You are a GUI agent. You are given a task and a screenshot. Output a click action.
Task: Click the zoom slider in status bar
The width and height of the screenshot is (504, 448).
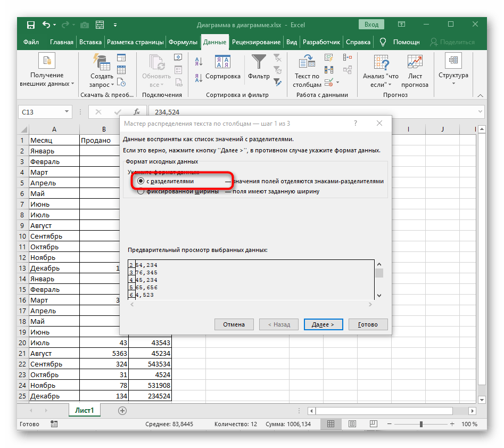pos(421,425)
